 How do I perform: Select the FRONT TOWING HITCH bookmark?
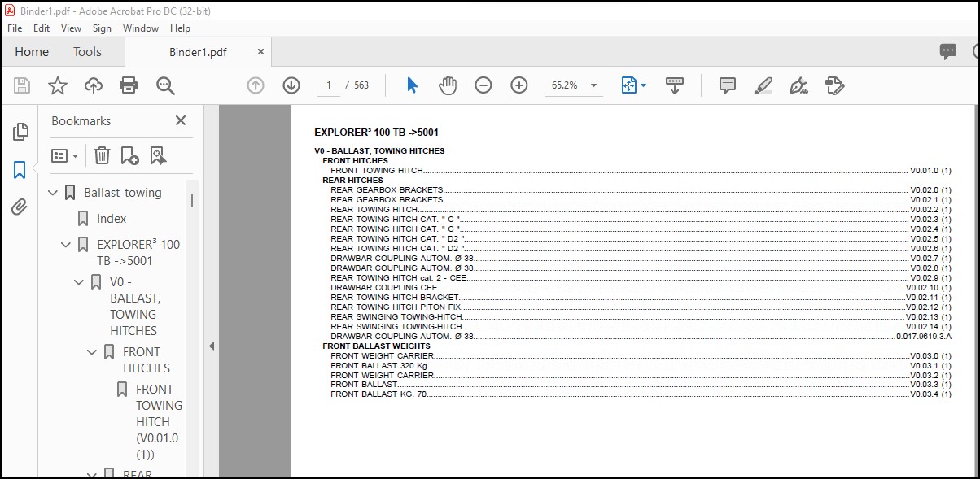tap(159, 422)
